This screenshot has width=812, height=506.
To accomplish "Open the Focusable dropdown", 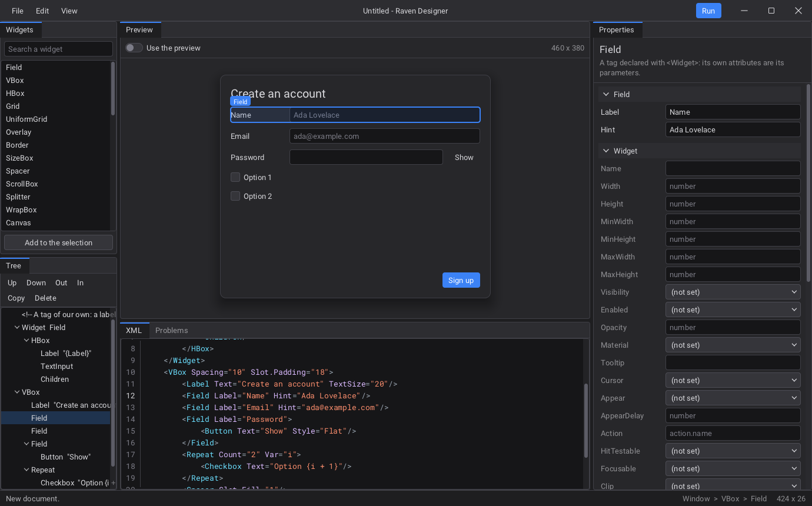I will (733, 468).
